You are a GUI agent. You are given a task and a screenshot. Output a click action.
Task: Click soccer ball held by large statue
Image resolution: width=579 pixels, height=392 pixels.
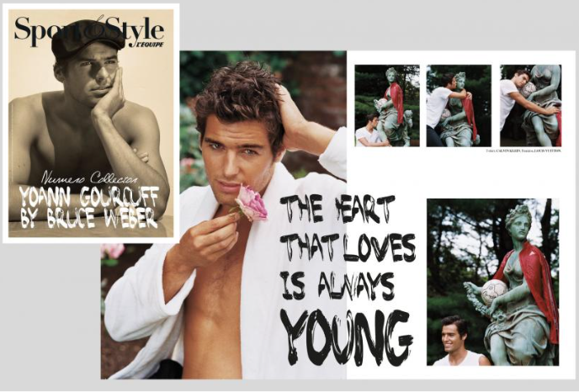tap(495, 291)
